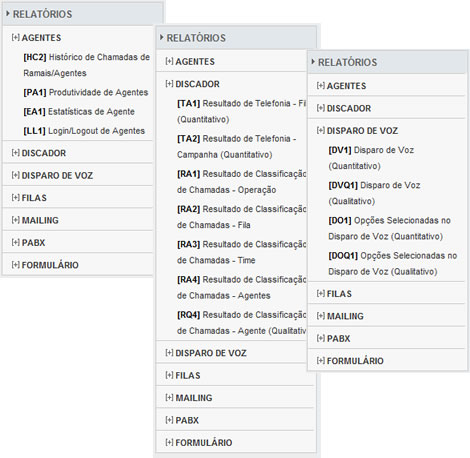Expand FORMULÁRIO in the leftmost panel
Screen dimensions: 470x458
pos(45,265)
